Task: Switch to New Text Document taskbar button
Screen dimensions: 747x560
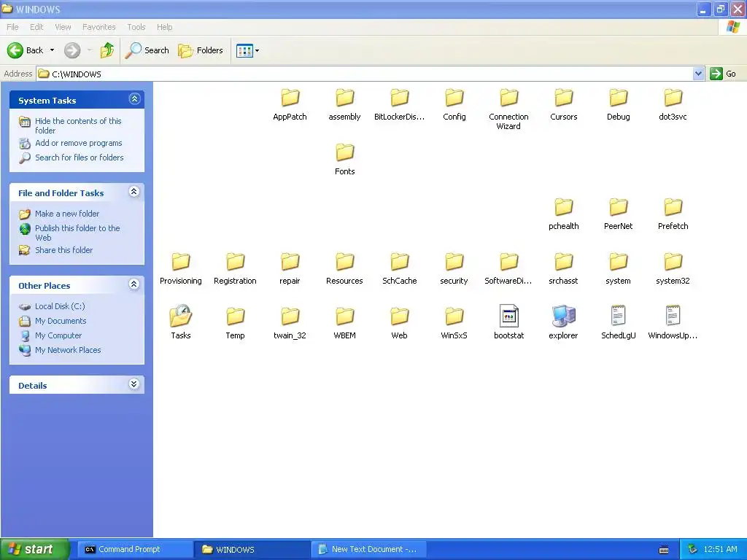Action: pyautogui.click(x=368, y=549)
